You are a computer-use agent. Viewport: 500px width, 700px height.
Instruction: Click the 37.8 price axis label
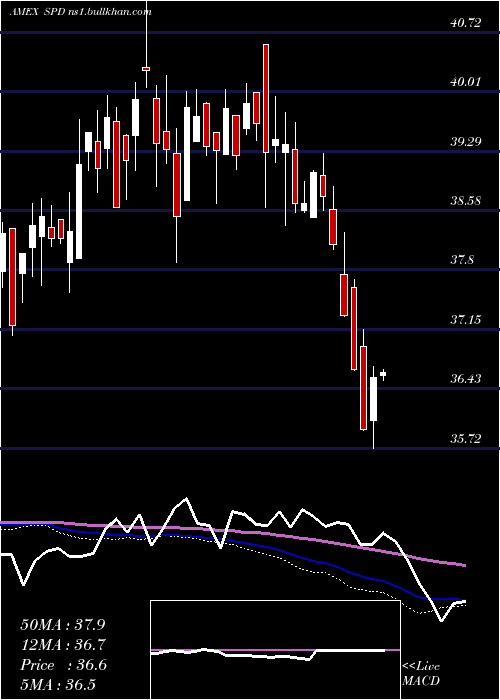(462, 260)
